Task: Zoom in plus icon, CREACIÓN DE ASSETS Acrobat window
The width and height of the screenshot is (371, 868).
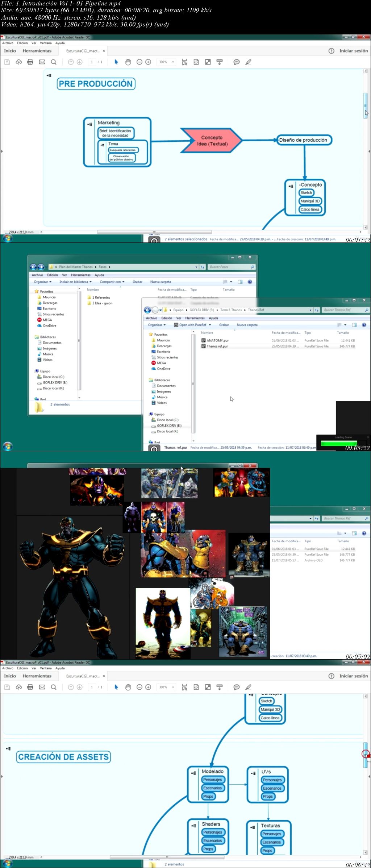Action: [148, 687]
